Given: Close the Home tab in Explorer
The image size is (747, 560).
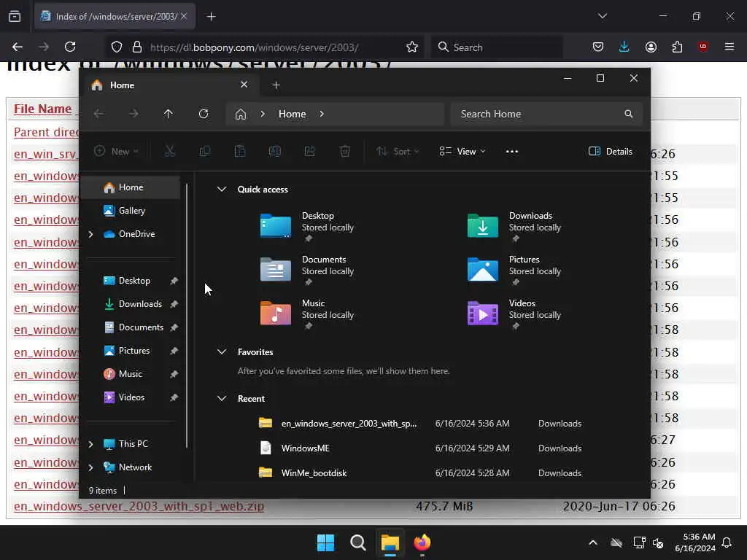Looking at the screenshot, I should (x=244, y=85).
